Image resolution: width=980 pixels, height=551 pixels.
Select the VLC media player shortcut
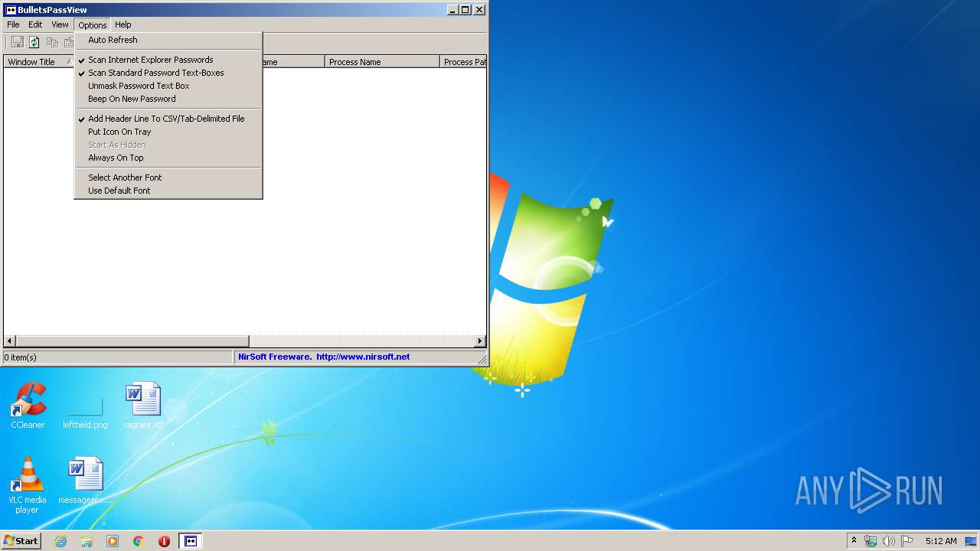[28, 485]
